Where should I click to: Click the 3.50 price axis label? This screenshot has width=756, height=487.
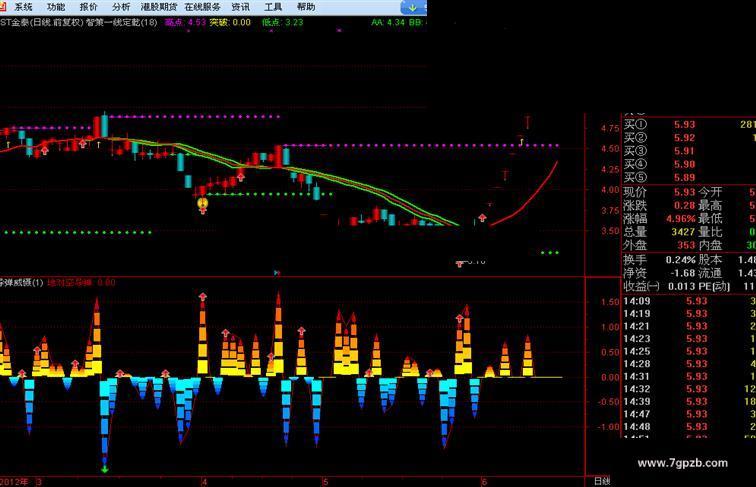point(610,231)
